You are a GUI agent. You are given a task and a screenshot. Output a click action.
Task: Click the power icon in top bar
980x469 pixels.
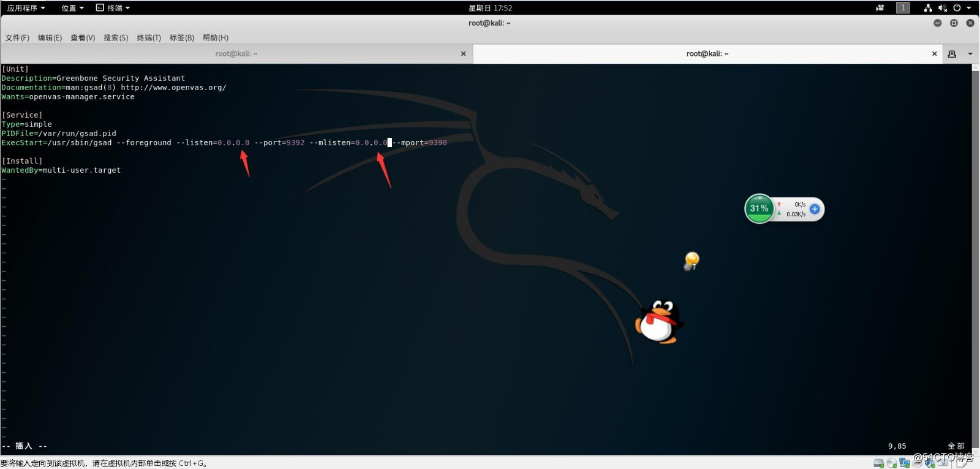(x=957, y=8)
